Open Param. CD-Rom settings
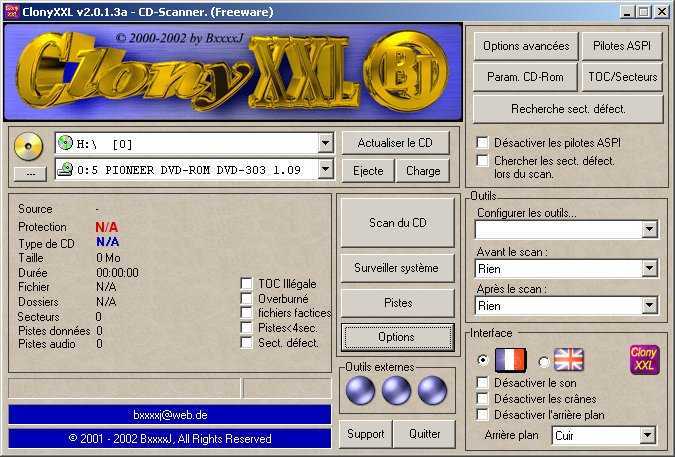Image resolution: width=675 pixels, height=457 pixels. point(525,77)
